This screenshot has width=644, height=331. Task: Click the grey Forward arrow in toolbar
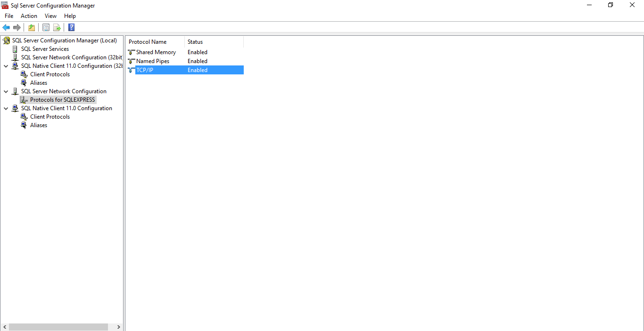[x=17, y=27]
